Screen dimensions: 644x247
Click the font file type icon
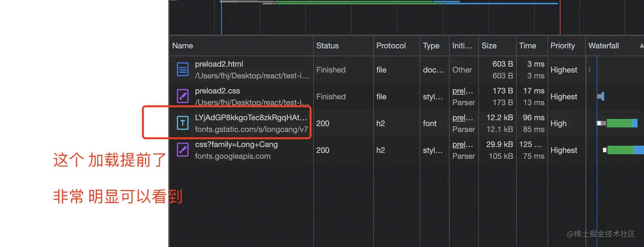[x=182, y=123]
